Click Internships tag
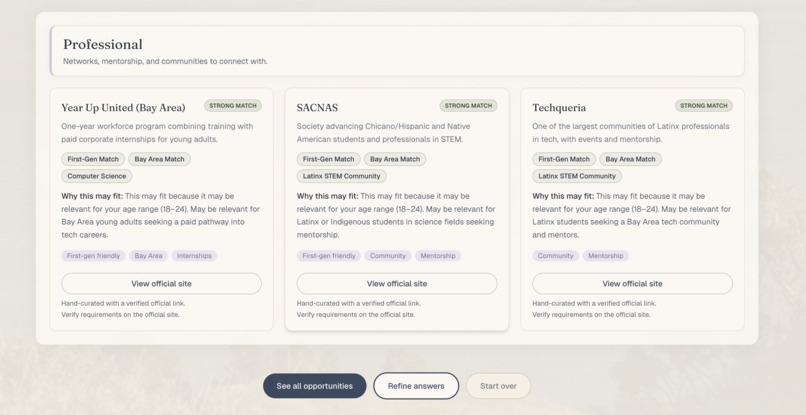Viewport: 806px width, 415px height. (194, 256)
